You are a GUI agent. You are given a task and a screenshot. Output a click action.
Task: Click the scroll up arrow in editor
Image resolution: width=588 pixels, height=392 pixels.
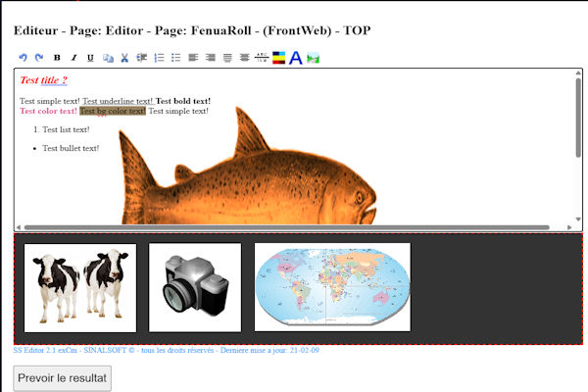[578, 73]
